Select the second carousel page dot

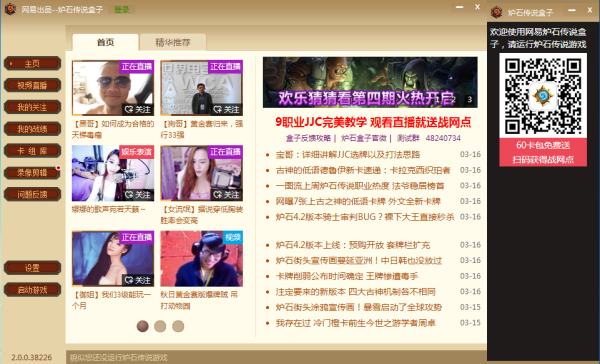[160, 326]
